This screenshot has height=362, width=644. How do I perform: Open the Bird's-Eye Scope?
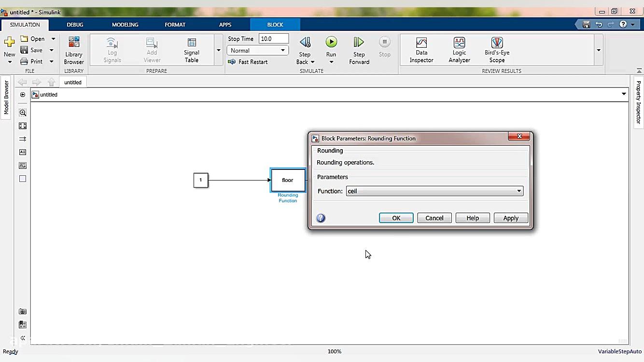(x=497, y=50)
